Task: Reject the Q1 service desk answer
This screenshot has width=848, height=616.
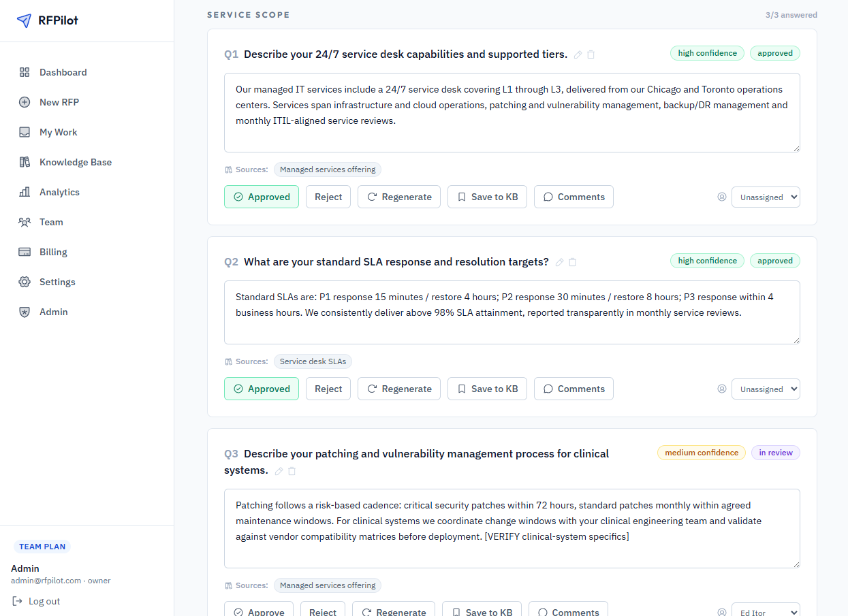Action: [x=328, y=197]
